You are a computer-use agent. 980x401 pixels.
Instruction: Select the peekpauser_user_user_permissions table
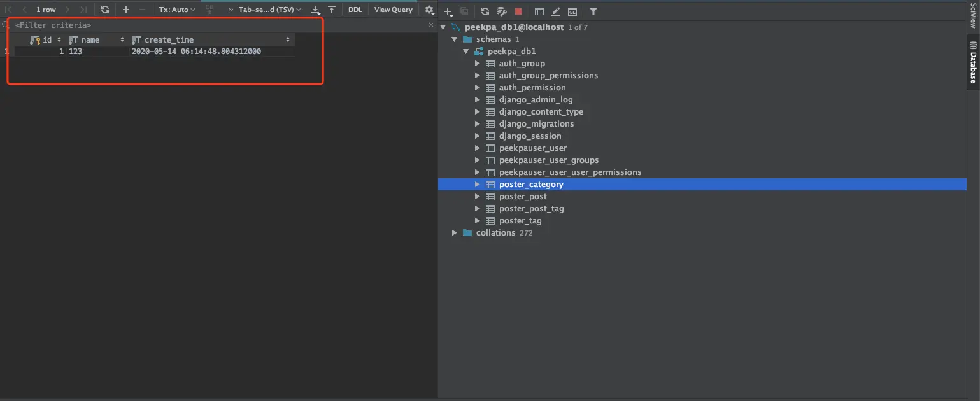570,172
